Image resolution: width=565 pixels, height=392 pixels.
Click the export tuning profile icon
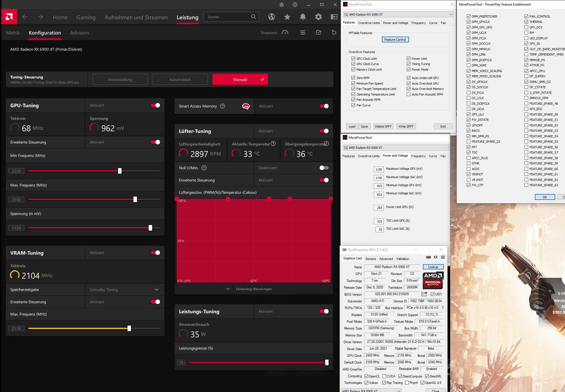coord(319,32)
